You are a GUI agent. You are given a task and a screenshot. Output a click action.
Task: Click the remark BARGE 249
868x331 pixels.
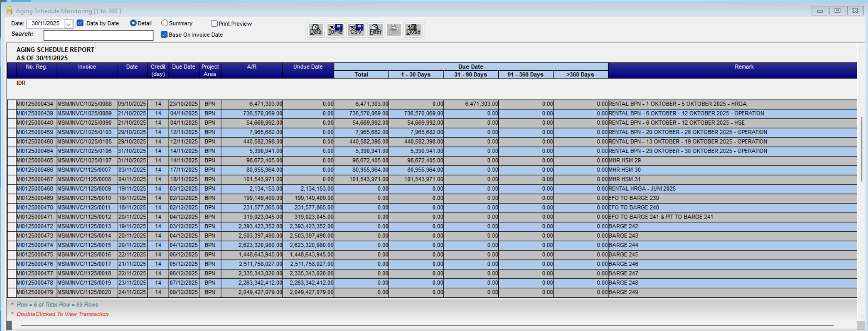(x=623, y=292)
